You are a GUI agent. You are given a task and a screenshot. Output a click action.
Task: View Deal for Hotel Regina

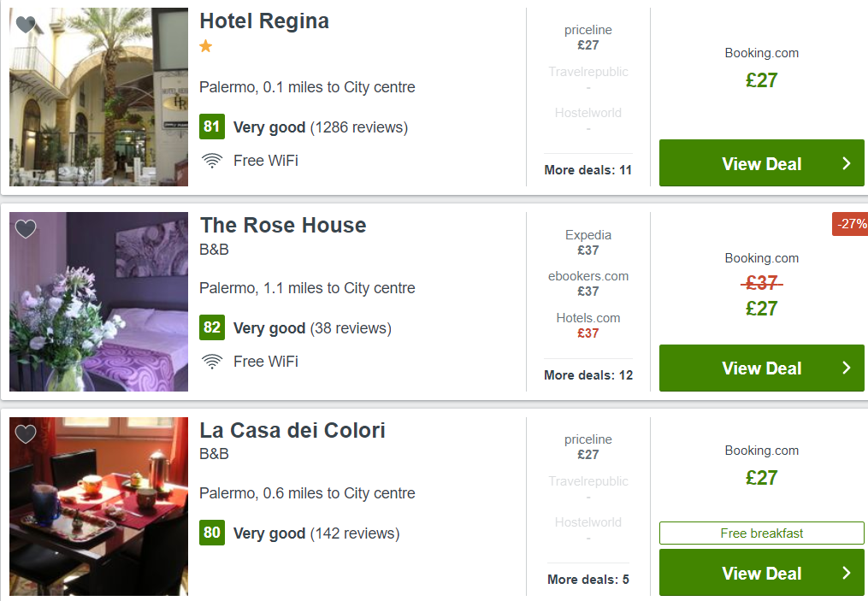(x=762, y=163)
